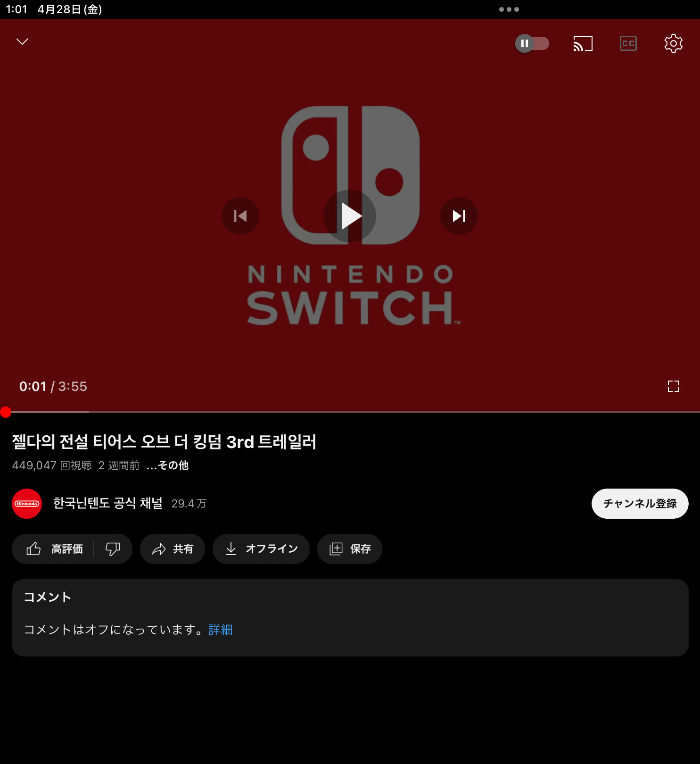Dislike the video with thumbs-down
The height and width of the screenshot is (764, 700).
pyautogui.click(x=113, y=549)
